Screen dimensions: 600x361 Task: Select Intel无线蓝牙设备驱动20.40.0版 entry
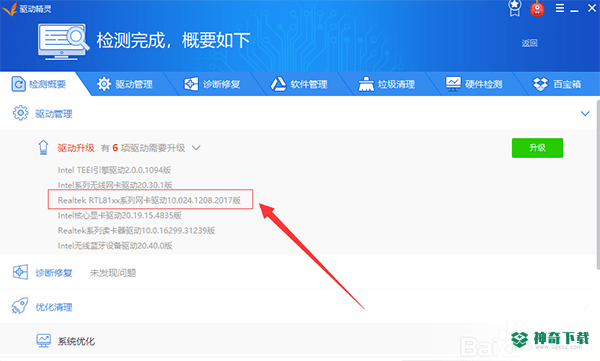click(115, 246)
